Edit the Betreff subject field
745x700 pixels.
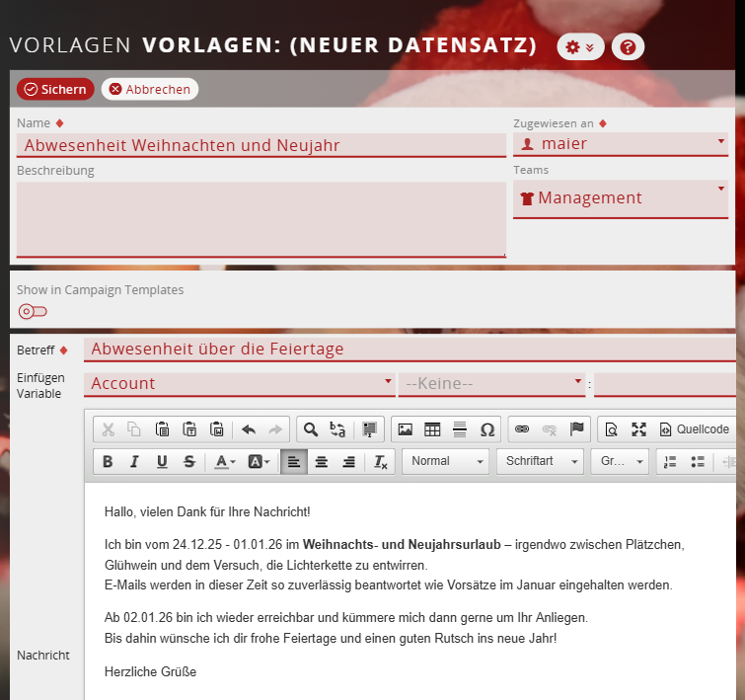[x=410, y=350]
